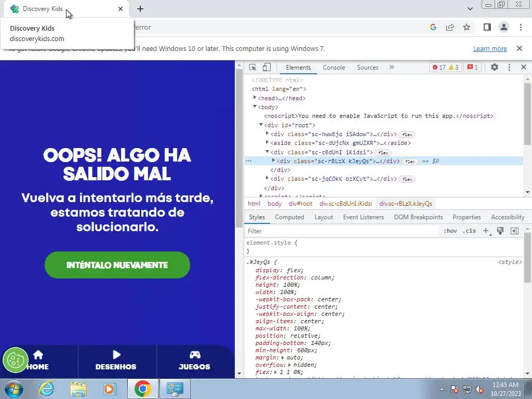Open cookie preferences icon
The height and width of the screenshot is (399, 532).
click(15, 360)
